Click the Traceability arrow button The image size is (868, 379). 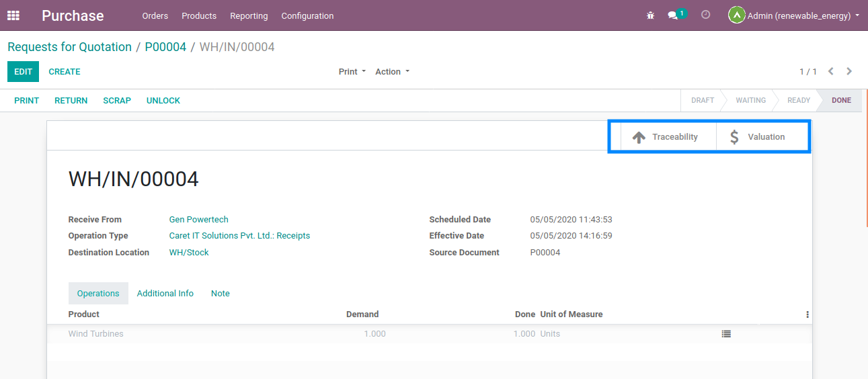point(664,137)
